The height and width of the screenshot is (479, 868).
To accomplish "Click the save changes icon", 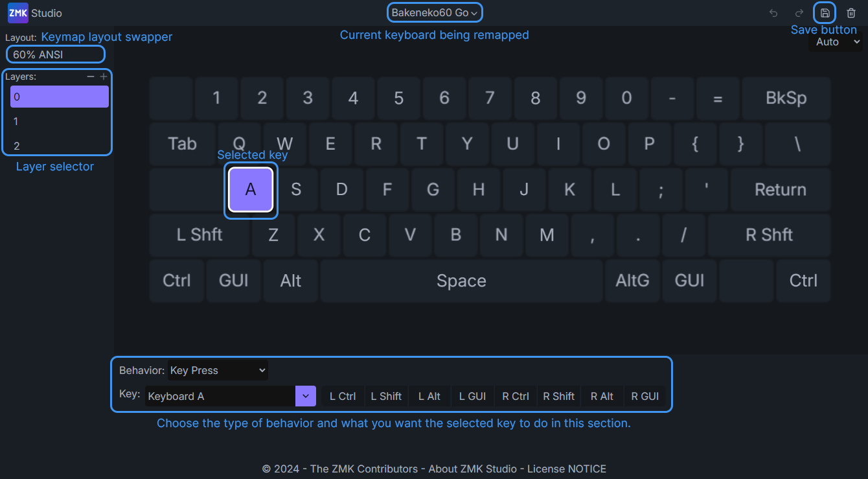I will click(x=825, y=13).
